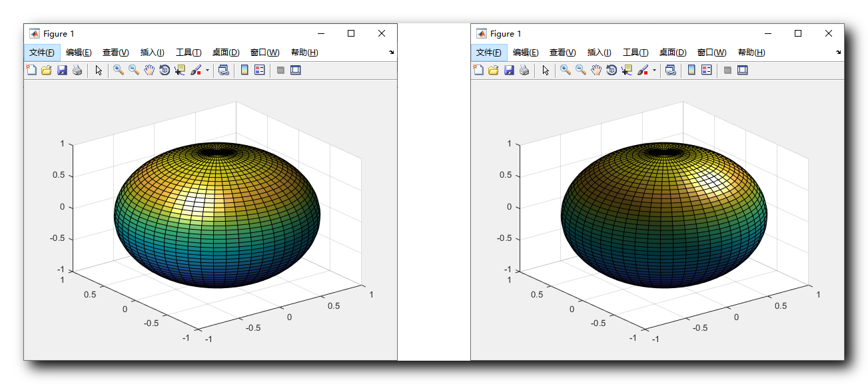
Task: Open the Link Plot tool
Action: [224, 70]
